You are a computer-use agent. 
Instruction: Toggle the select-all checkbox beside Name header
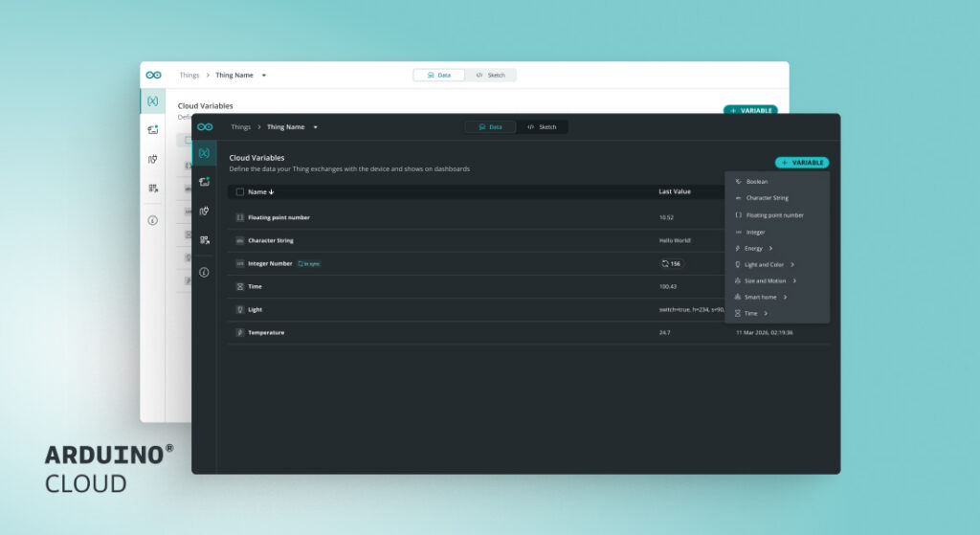[240, 191]
